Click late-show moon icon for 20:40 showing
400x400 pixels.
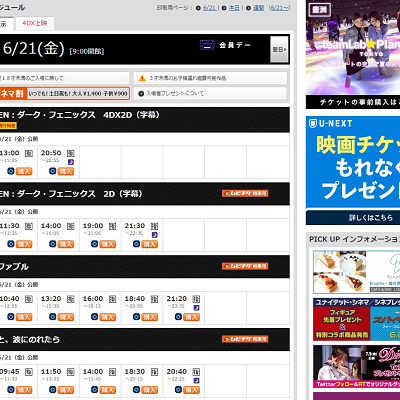(196, 381)
